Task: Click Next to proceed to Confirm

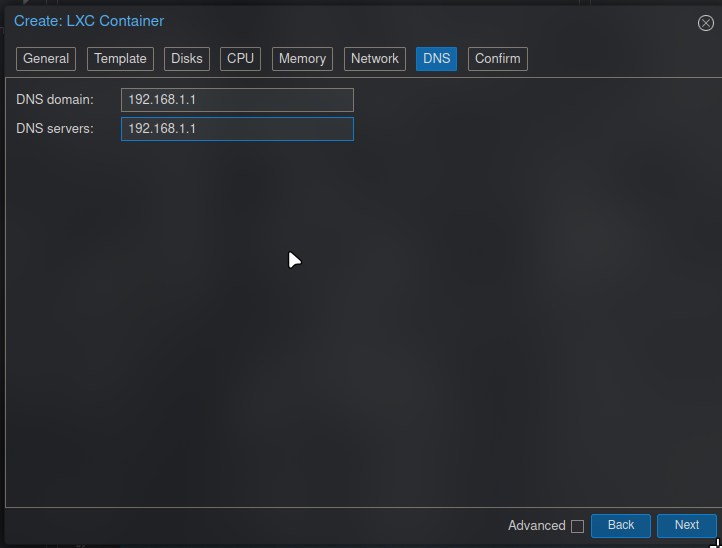Action: coord(686,525)
